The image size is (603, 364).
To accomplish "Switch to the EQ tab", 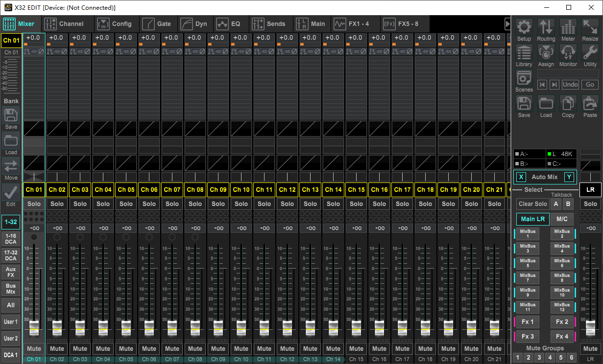I will (229, 23).
